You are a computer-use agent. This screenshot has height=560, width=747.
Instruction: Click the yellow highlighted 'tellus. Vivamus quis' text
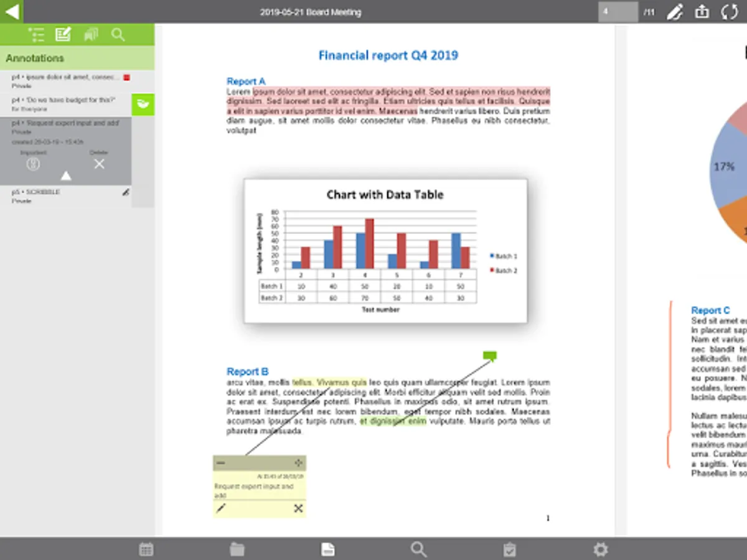329,382
